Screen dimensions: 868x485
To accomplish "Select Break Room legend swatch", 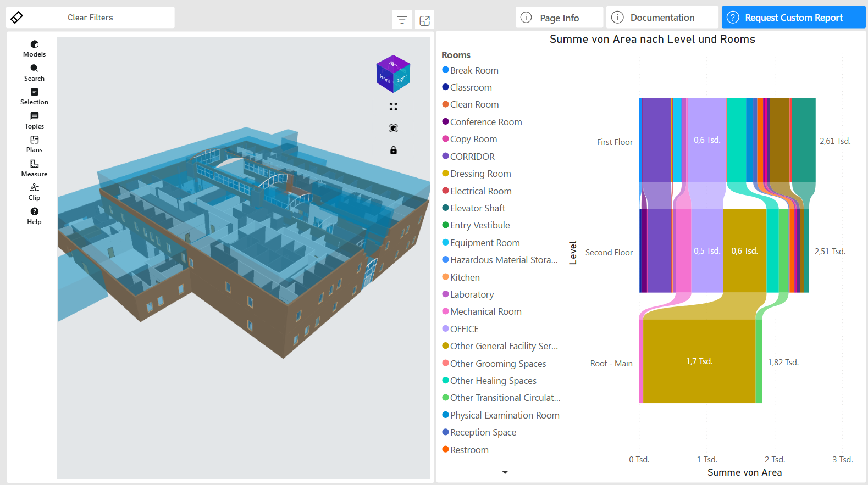I will 446,70.
